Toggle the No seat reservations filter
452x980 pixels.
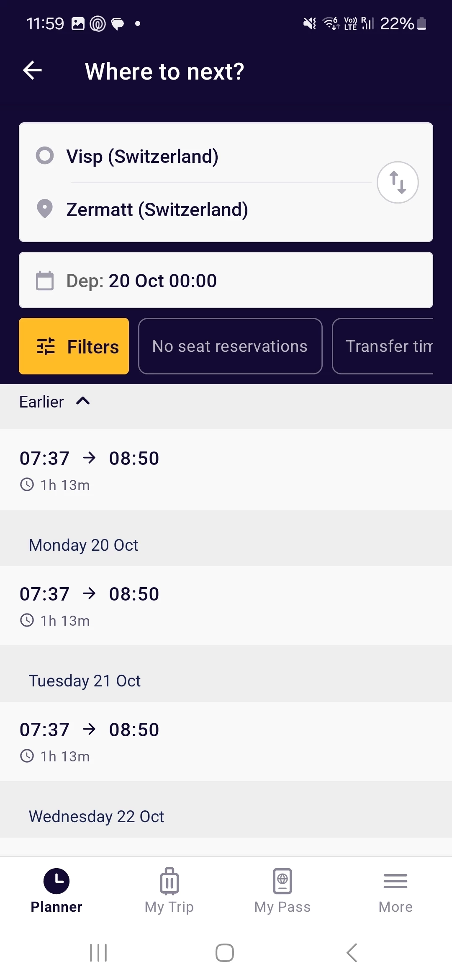(x=230, y=346)
